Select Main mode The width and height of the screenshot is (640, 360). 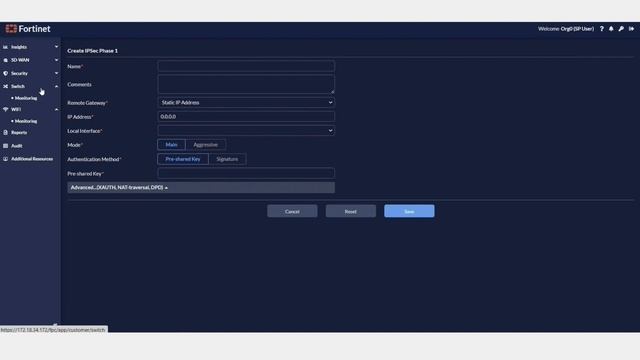[171, 145]
